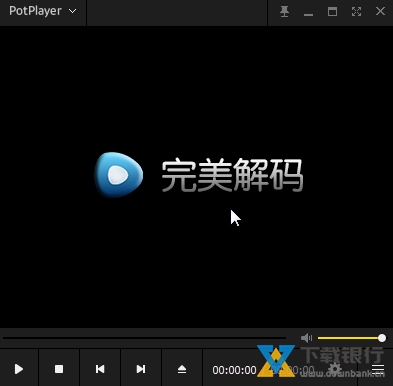Close the PotPlayer window
Screen dimensions: 393x386
pyautogui.click(x=380, y=11)
